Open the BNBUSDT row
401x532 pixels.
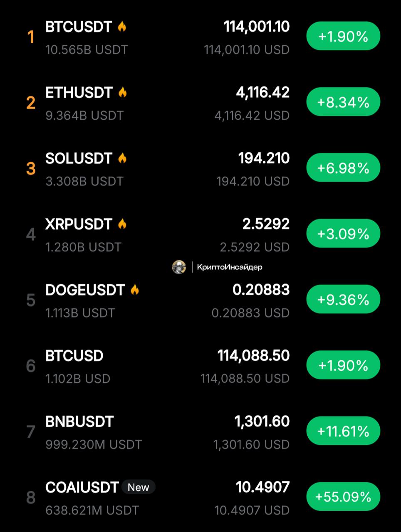[79, 422]
